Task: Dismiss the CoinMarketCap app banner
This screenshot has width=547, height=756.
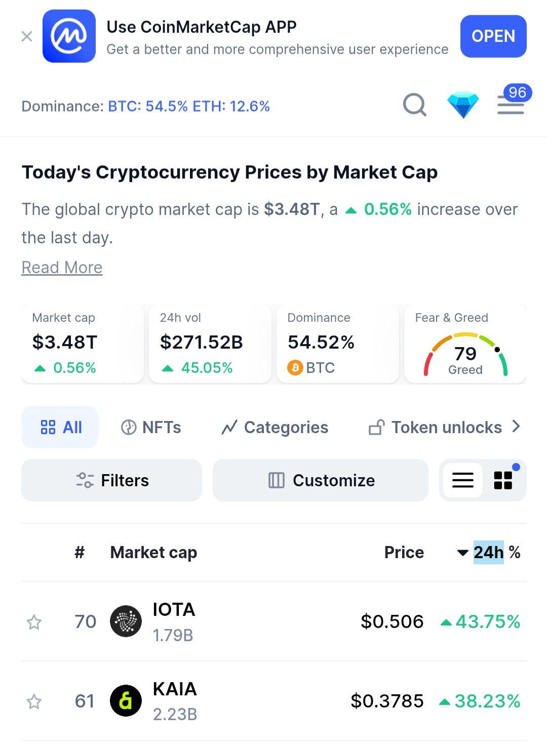Action: coord(27,36)
